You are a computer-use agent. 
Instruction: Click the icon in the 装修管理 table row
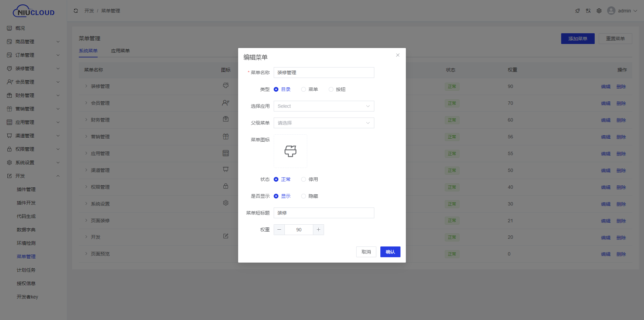pos(226,86)
